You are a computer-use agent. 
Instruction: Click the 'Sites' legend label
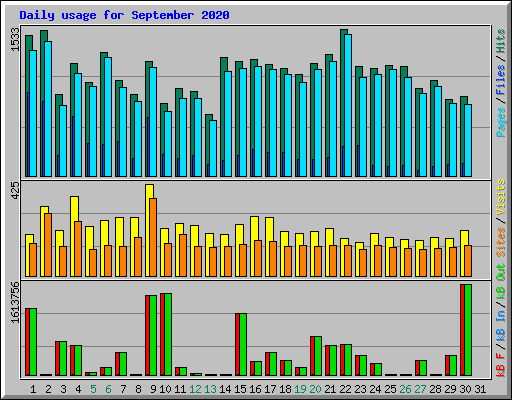[500, 242]
